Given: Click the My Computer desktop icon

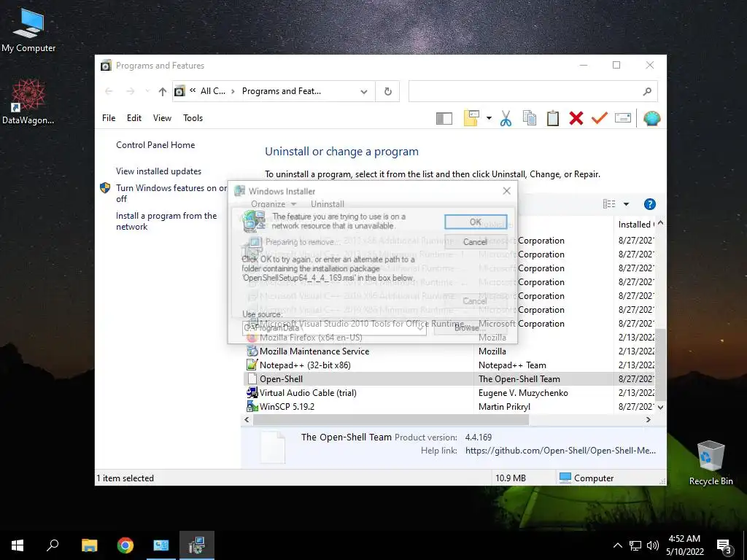Looking at the screenshot, I should point(28,29).
